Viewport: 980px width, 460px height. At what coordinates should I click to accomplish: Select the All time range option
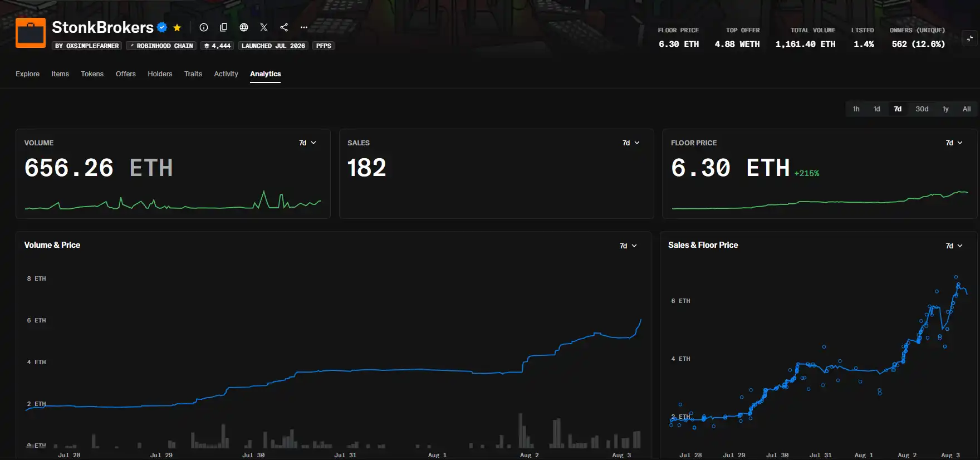coord(967,109)
